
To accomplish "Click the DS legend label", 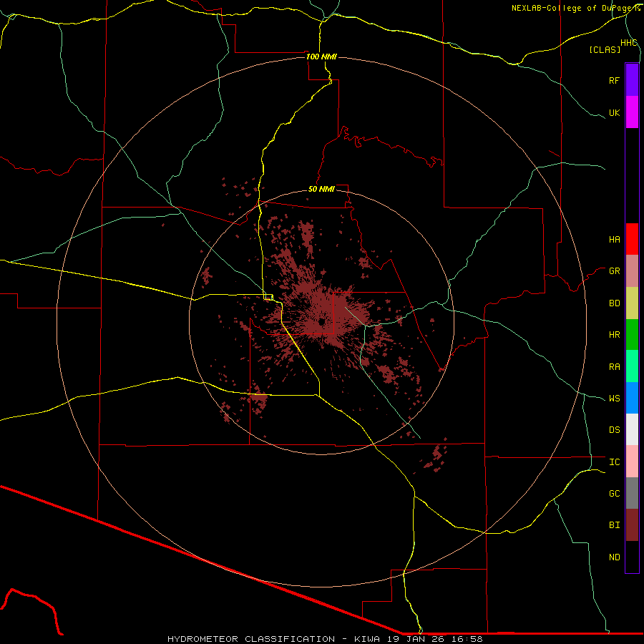I will tap(614, 430).
